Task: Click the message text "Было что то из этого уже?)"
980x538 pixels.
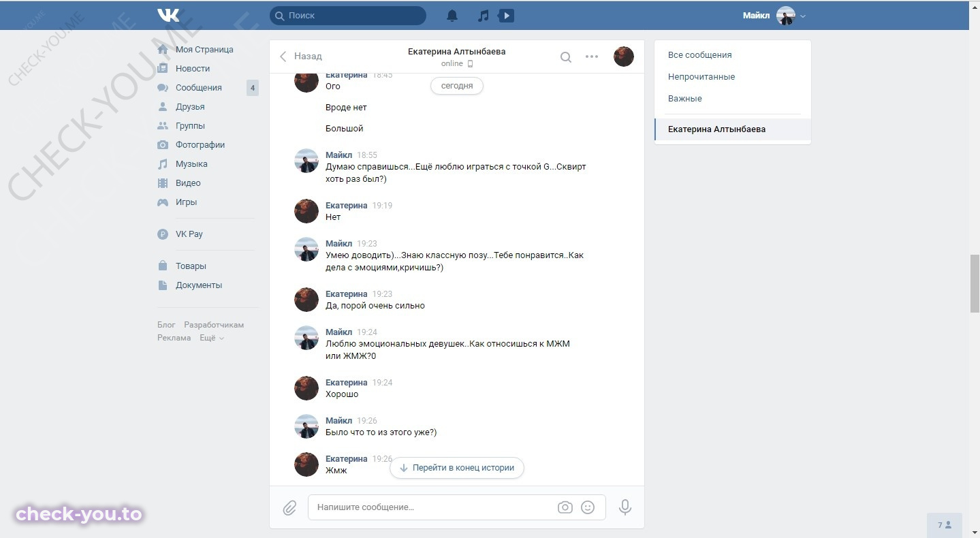Action: coord(381,432)
